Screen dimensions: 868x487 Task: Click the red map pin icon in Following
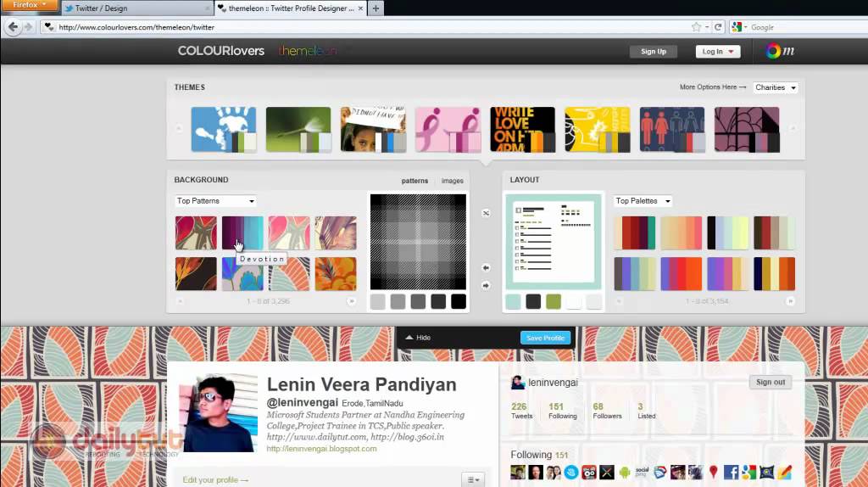(713, 472)
